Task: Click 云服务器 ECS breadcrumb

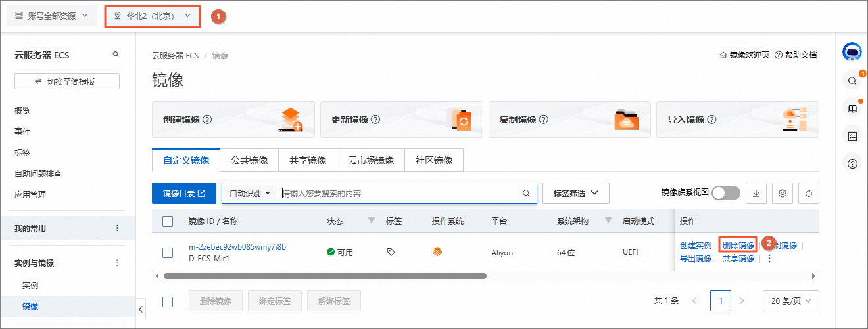Action: pos(175,56)
